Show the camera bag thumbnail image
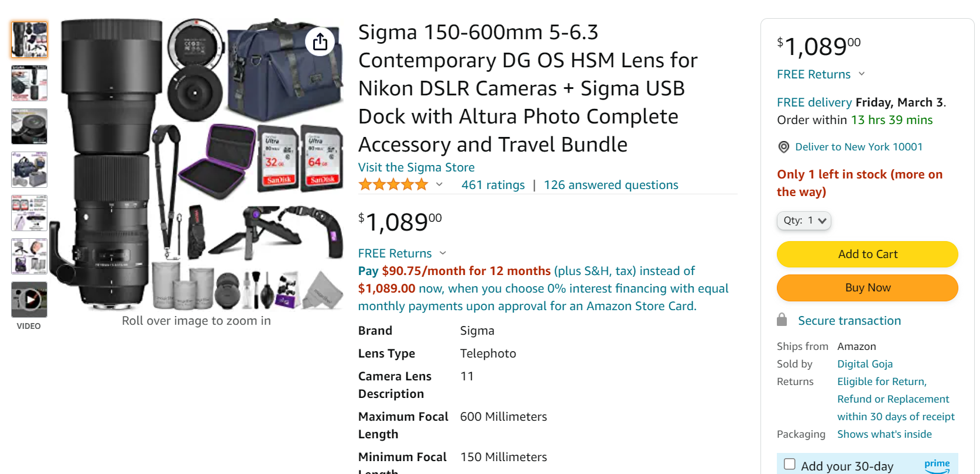The width and height of the screenshot is (980, 474). [x=29, y=170]
